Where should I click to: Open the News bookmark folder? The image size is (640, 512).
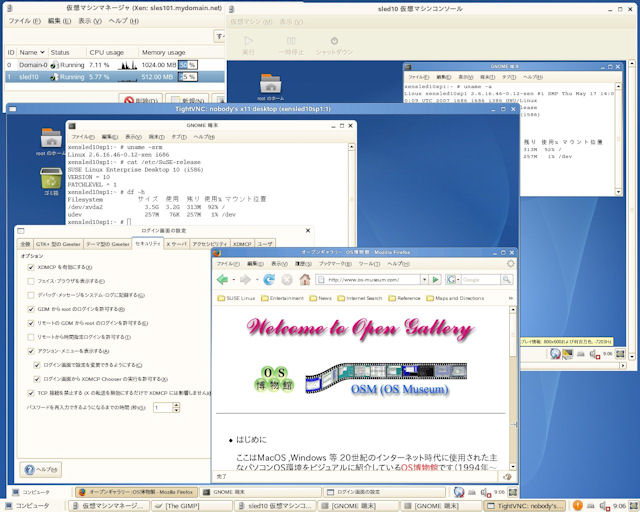click(x=321, y=298)
